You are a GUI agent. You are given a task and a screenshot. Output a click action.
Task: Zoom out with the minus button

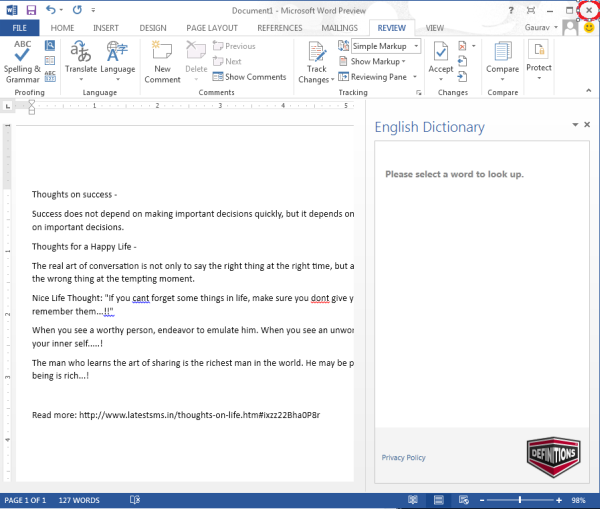[482, 500]
